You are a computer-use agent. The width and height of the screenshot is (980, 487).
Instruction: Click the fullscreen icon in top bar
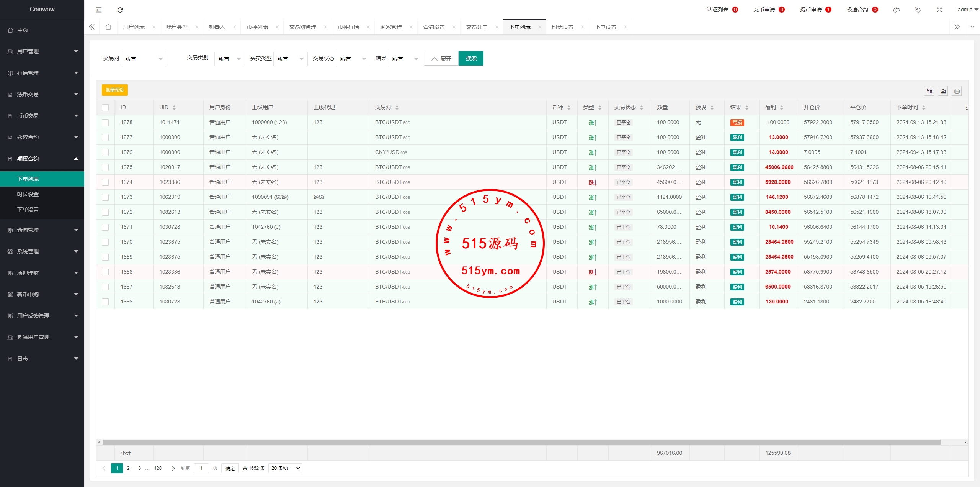939,10
